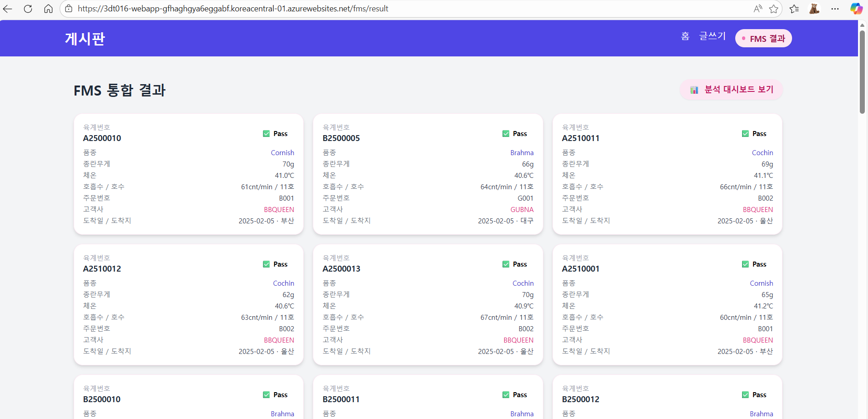868x419 pixels.
Task: Select card ID A2500010
Action: [102, 138]
